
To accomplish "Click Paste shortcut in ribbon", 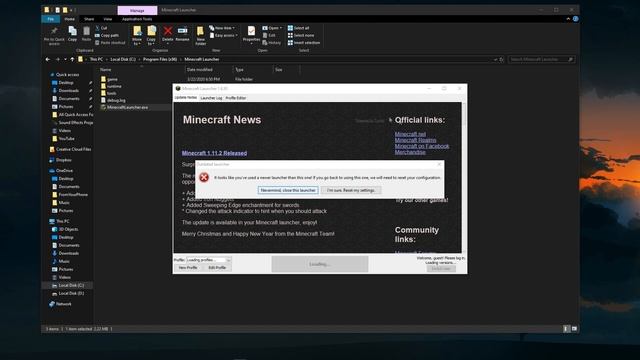I will point(110,43).
